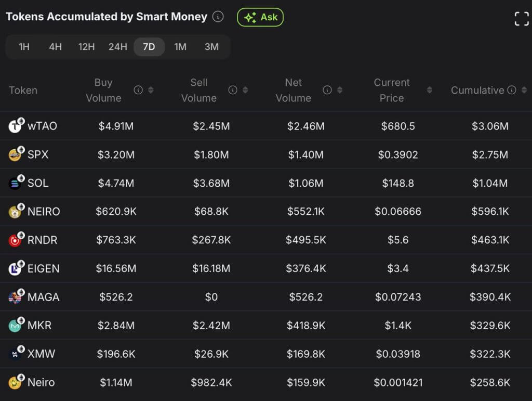Click the XMW token icon
Image resolution: width=532 pixels, height=401 pixels.
coord(16,353)
